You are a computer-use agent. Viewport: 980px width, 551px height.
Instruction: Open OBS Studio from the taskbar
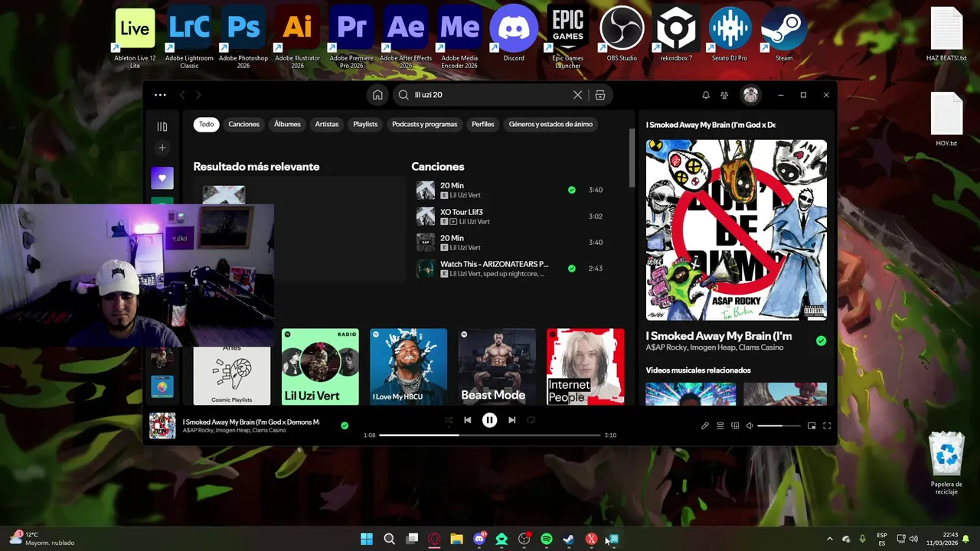tap(524, 540)
